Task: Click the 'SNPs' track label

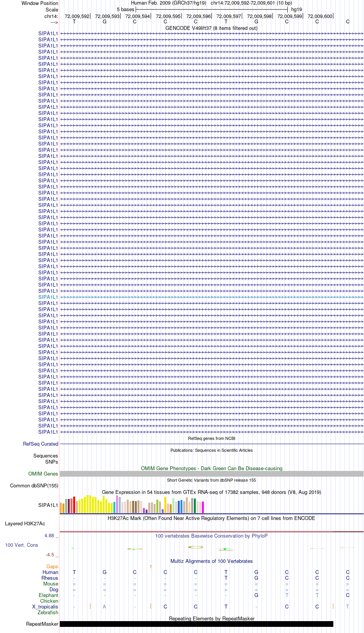Action: click(x=52, y=462)
